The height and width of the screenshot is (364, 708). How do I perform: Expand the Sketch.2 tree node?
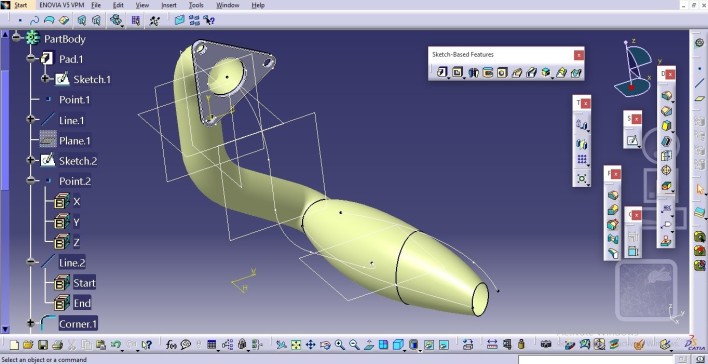coord(31,160)
